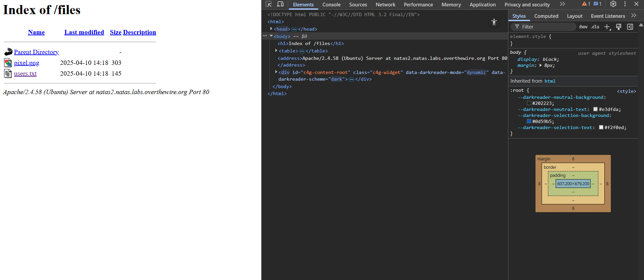Toggle the :hov element state

[x=583, y=27]
